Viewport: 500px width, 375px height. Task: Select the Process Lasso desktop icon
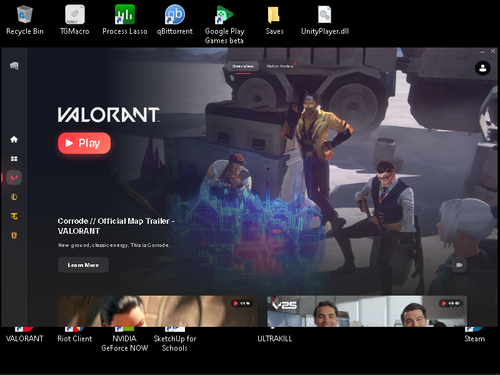click(125, 20)
